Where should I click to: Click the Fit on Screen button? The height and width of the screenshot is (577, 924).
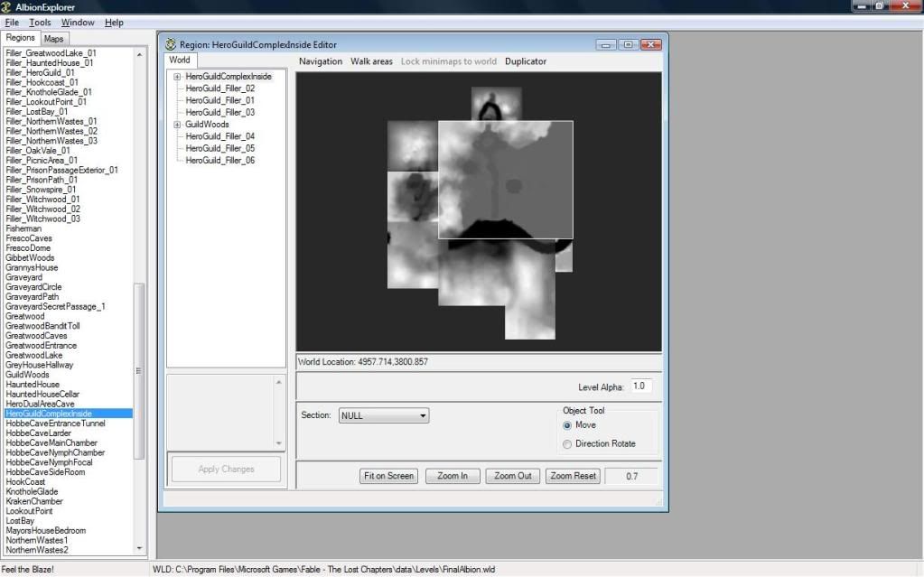[388, 476]
